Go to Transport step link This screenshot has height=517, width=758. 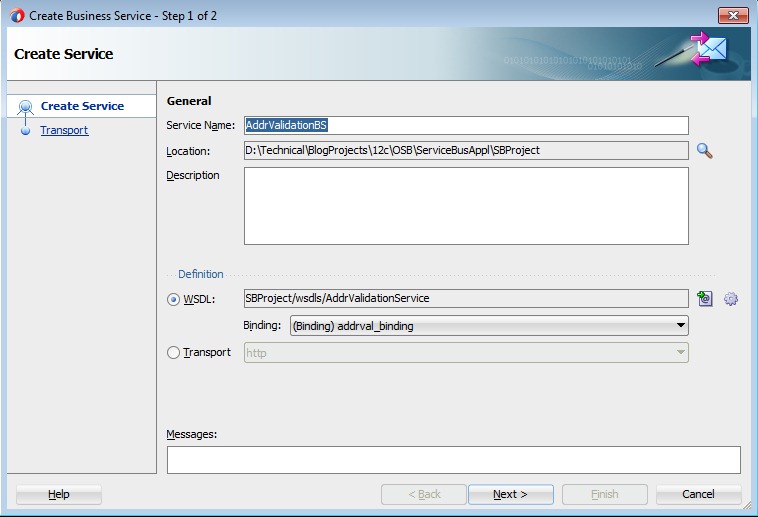click(x=64, y=130)
